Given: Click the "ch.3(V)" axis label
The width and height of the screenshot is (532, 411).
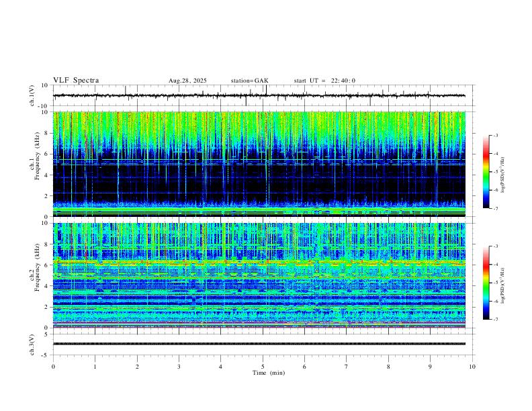Looking at the screenshot, I should pyautogui.click(x=32, y=345).
